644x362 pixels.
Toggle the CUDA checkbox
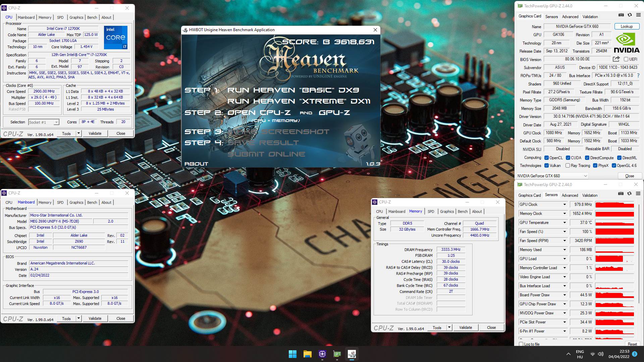tap(568, 158)
